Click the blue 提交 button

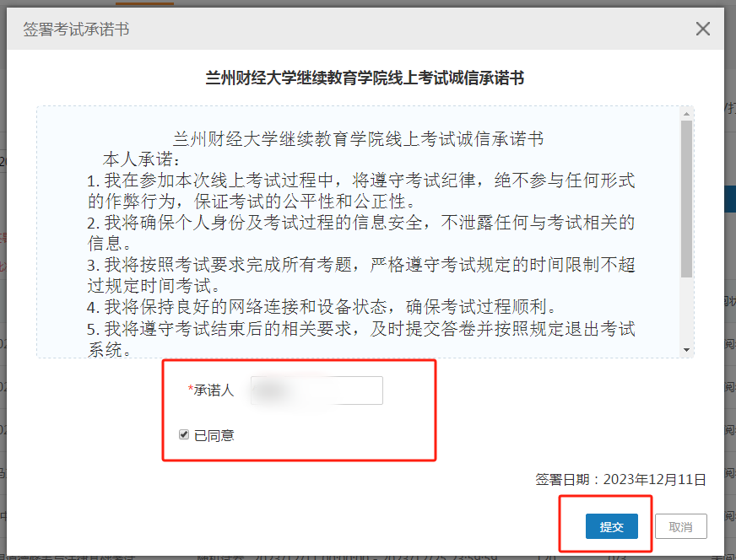pyautogui.click(x=612, y=526)
